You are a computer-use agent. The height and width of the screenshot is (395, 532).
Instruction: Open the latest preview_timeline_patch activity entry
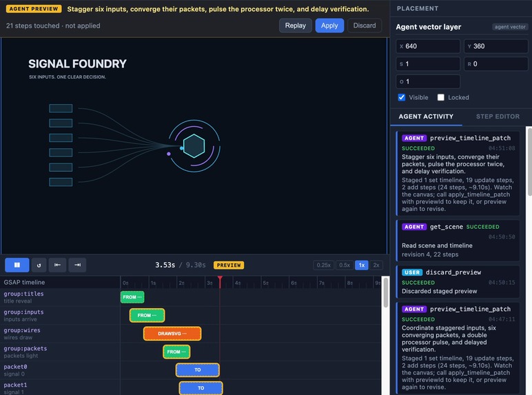pos(458,173)
